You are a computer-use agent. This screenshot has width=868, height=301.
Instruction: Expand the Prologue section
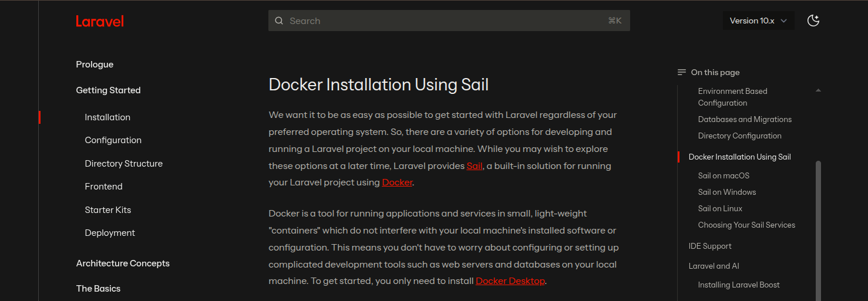(x=95, y=65)
